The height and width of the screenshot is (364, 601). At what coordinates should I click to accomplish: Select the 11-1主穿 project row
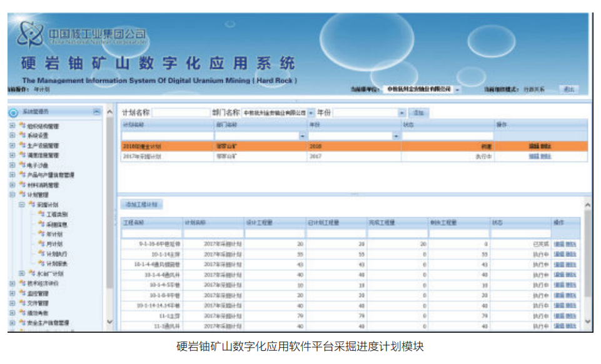tap(350, 316)
